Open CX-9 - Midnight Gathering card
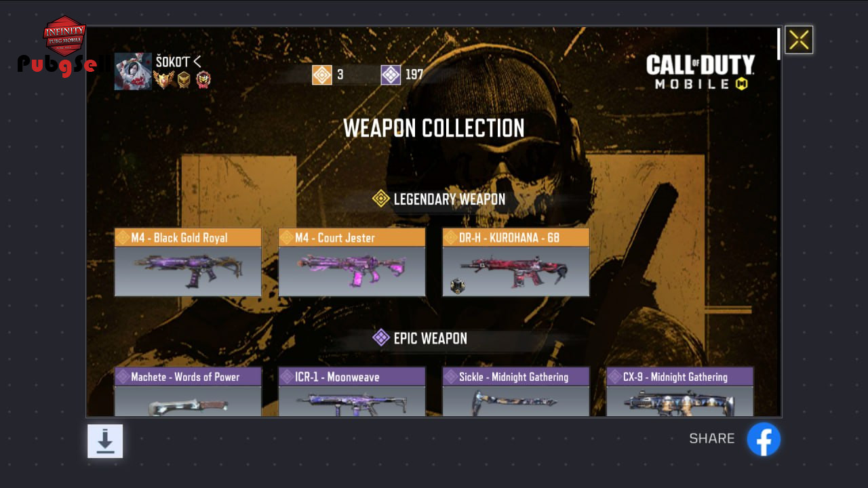The height and width of the screenshot is (488, 868). point(680,392)
